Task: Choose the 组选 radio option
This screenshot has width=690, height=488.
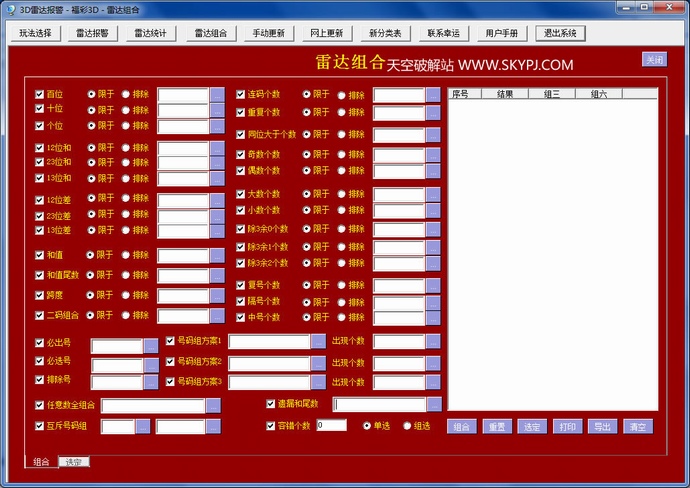Action: [x=408, y=425]
